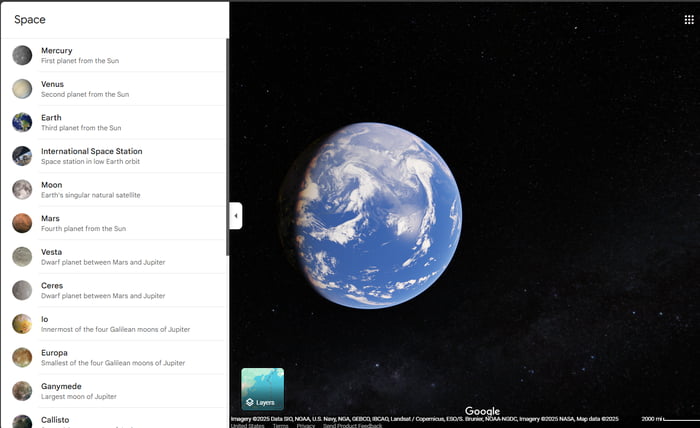Screen dimensions: 700x428
Task: Click the Earth globe thumbnail in the list
Action: (x=22, y=122)
